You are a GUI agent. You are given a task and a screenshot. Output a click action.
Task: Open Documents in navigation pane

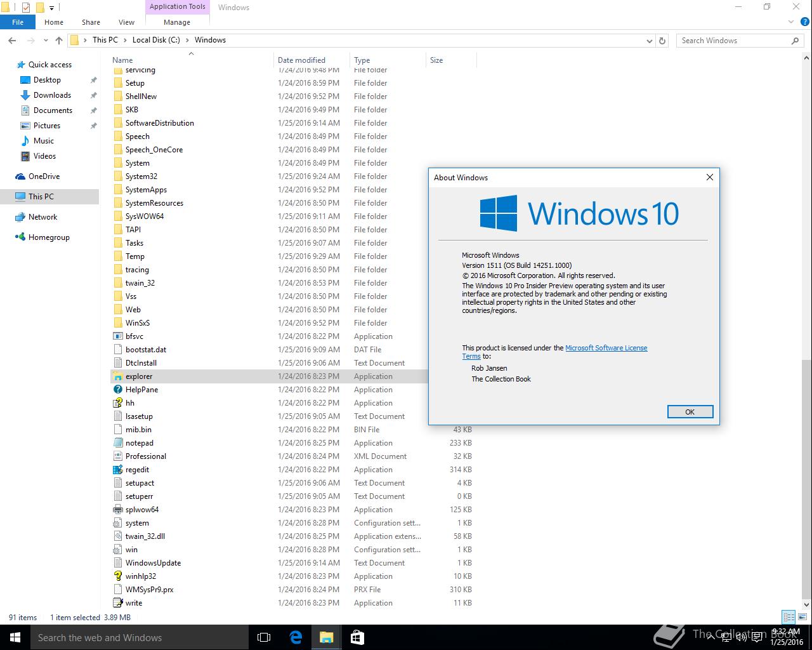pyautogui.click(x=53, y=110)
